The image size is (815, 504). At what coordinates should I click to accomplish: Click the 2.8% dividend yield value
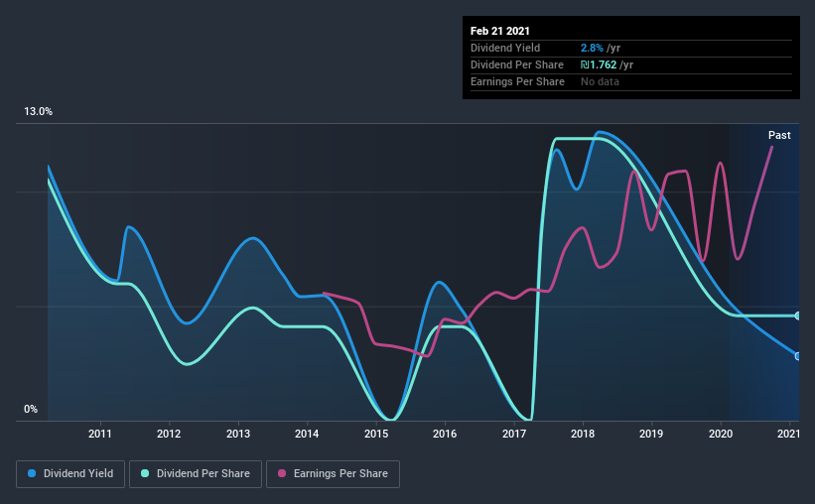point(592,49)
